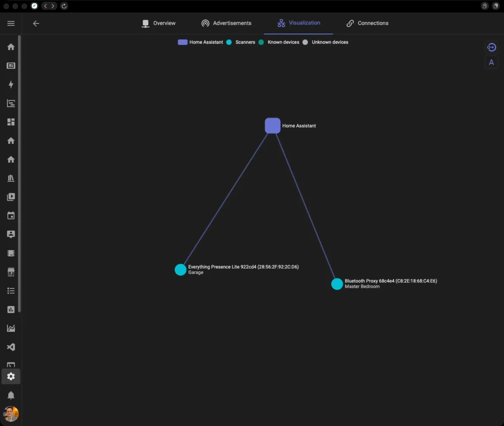
Task: Click the sidebar vertical scrollbar
Action: pos(19,173)
